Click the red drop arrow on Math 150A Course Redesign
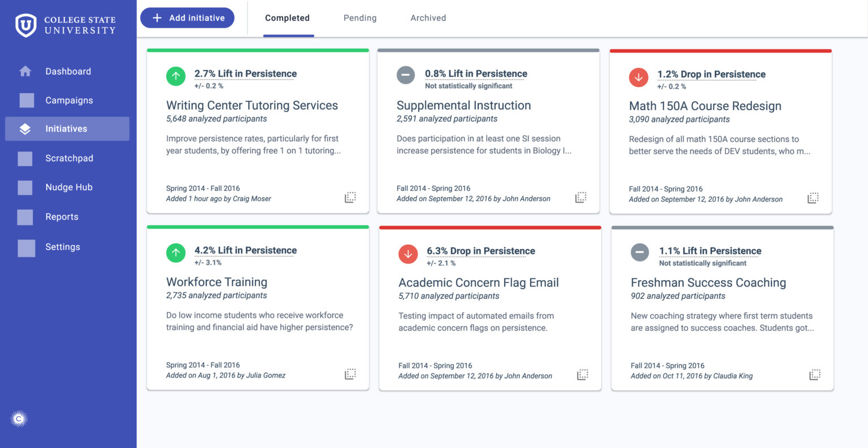This screenshot has width=868, height=448. tap(639, 77)
